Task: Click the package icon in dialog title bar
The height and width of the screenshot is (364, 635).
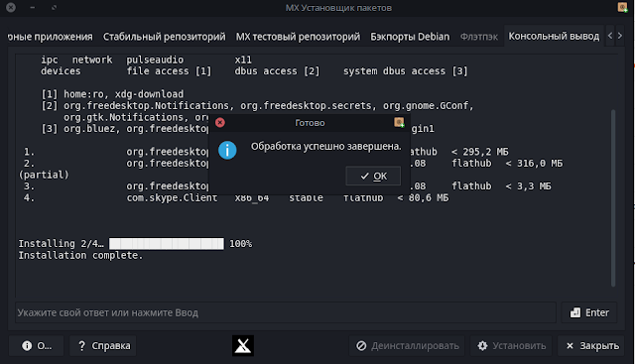Action: coord(399,122)
